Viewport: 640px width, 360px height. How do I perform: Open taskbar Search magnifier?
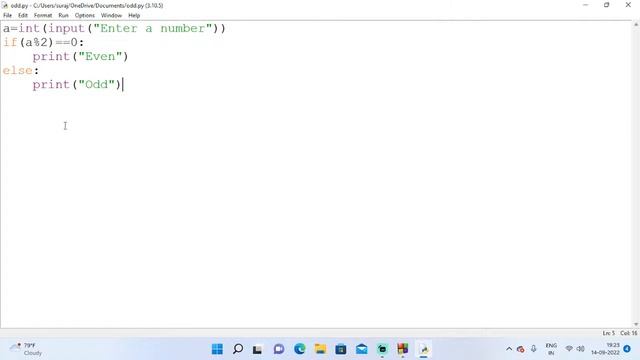[x=238, y=349]
